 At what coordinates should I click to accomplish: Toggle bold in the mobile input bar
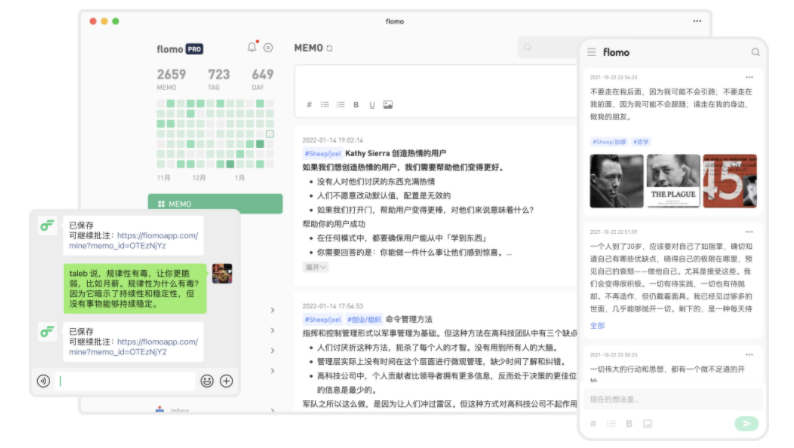click(629, 424)
